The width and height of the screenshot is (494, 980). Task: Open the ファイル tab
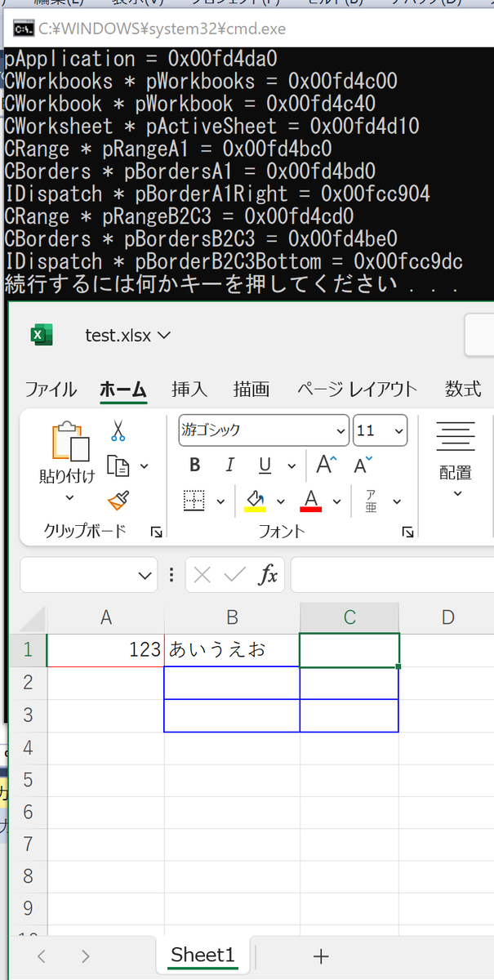tap(51, 389)
